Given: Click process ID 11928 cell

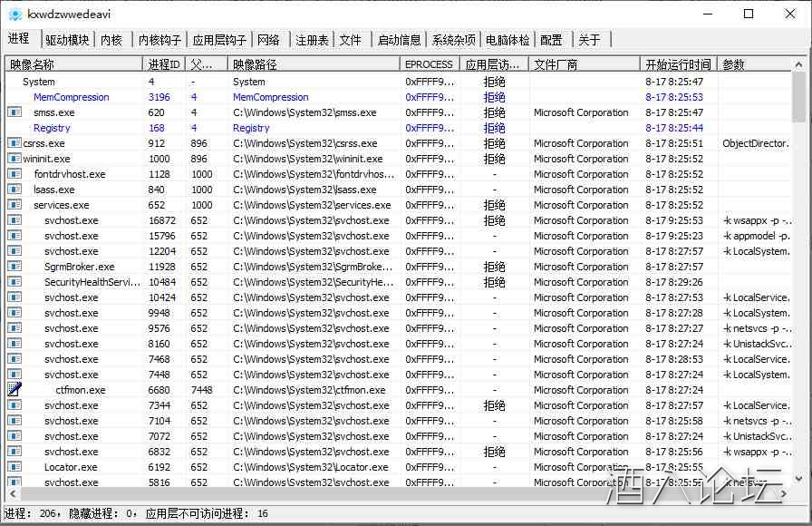Looking at the screenshot, I should [x=162, y=267].
